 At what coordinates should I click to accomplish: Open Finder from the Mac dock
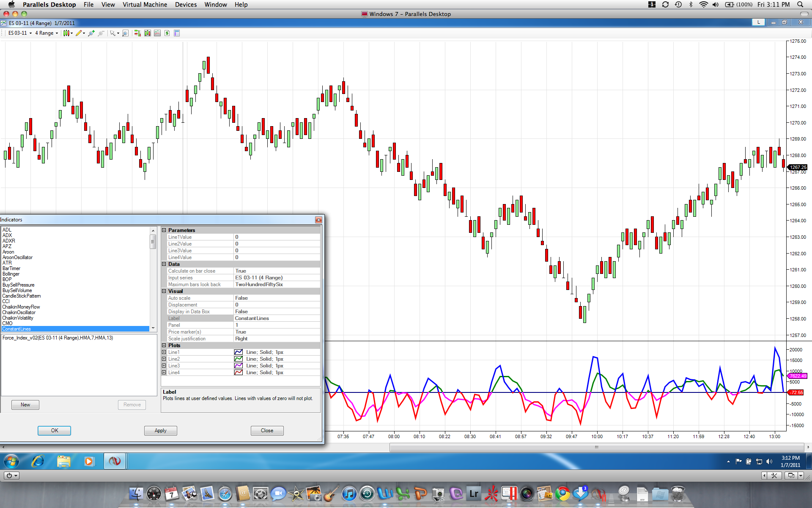pyautogui.click(x=136, y=494)
